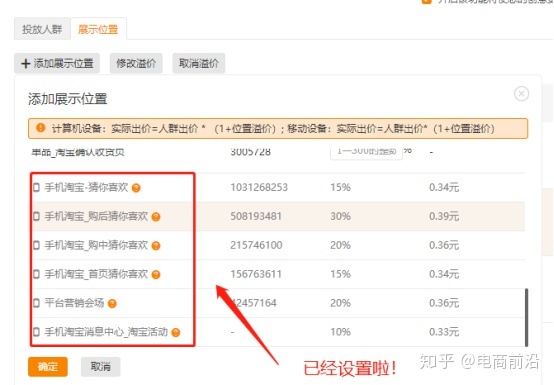The image size is (554, 385).
Task: Click 30% premium in 购后猜你喜欢 row
Action: point(340,216)
